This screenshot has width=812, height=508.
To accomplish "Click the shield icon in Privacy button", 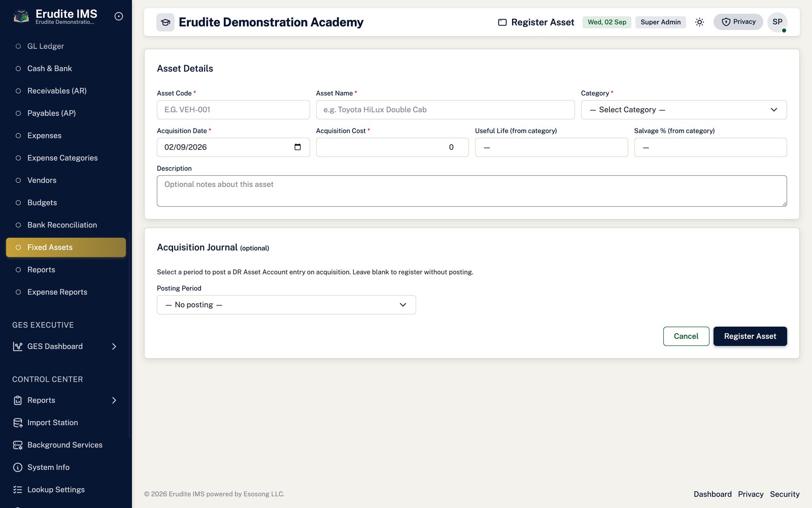I will pos(726,22).
